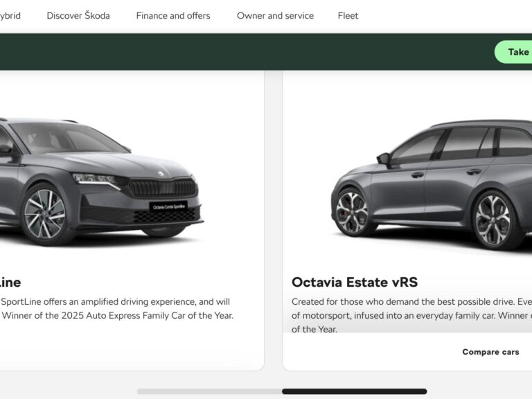Click the Compare cars link

490,352
